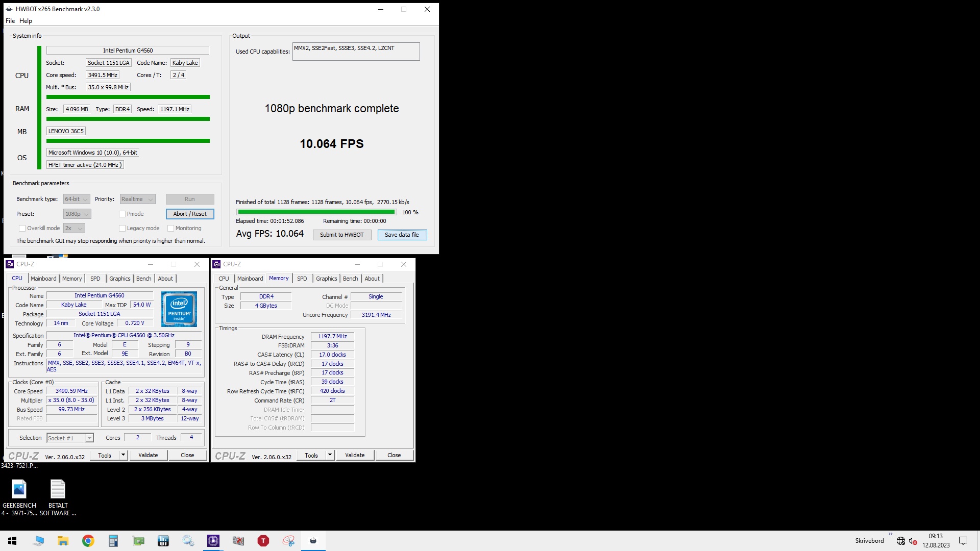Toggle the Pmode checkbox
Image resolution: width=980 pixels, height=551 pixels.
pyautogui.click(x=122, y=214)
